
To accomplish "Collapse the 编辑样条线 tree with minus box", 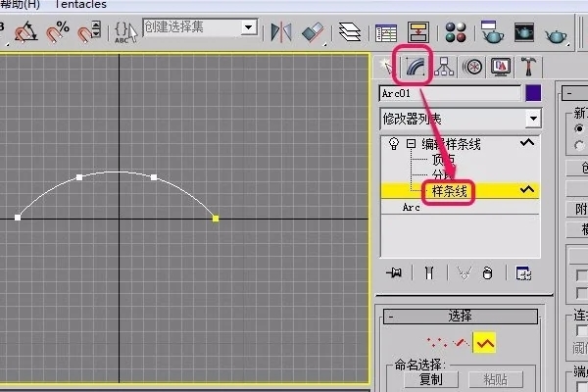I will point(411,144).
